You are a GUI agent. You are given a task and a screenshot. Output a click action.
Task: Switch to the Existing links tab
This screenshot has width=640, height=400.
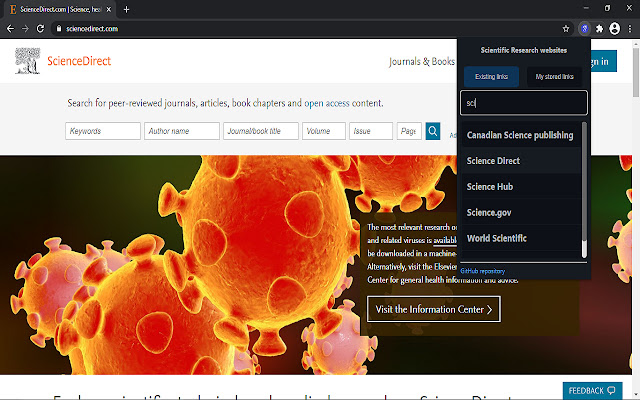point(491,77)
